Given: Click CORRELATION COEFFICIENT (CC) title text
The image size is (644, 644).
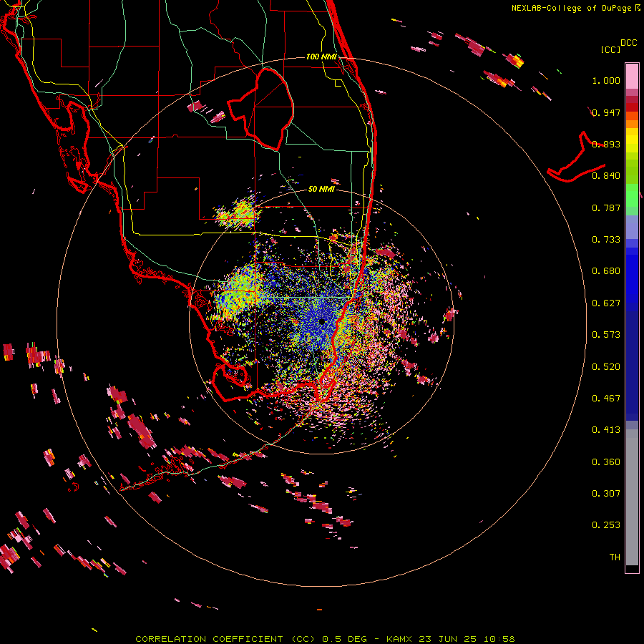Looking at the screenshot, I should (x=225, y=639).
